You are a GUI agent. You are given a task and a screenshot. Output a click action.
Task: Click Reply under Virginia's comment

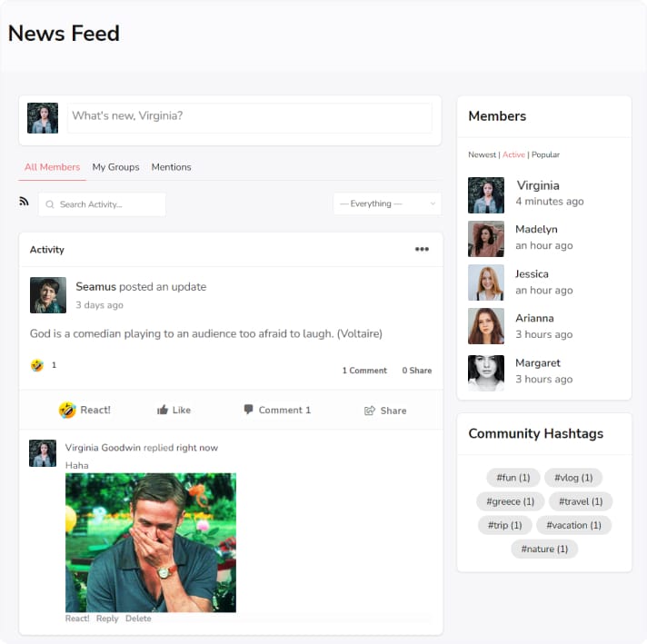107,619
